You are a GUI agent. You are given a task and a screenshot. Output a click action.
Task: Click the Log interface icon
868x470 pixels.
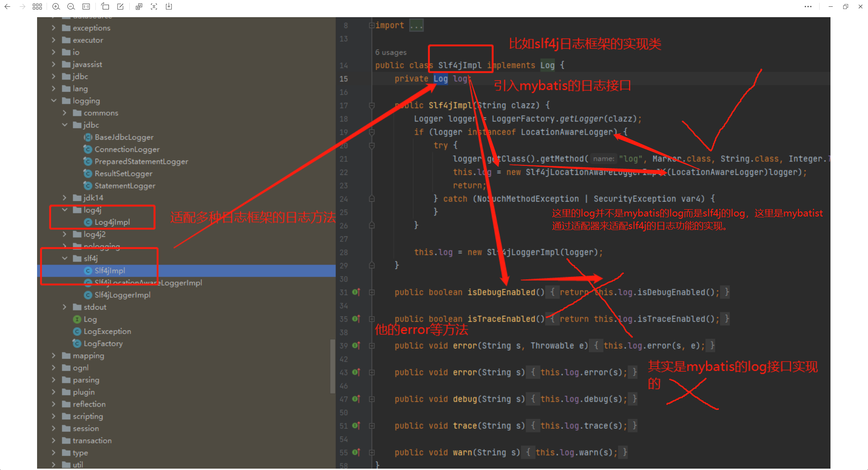point(77,320)
